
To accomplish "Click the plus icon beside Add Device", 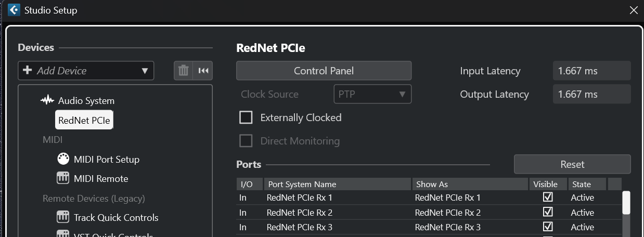I will pyautogui.click(x=28, y=71).
